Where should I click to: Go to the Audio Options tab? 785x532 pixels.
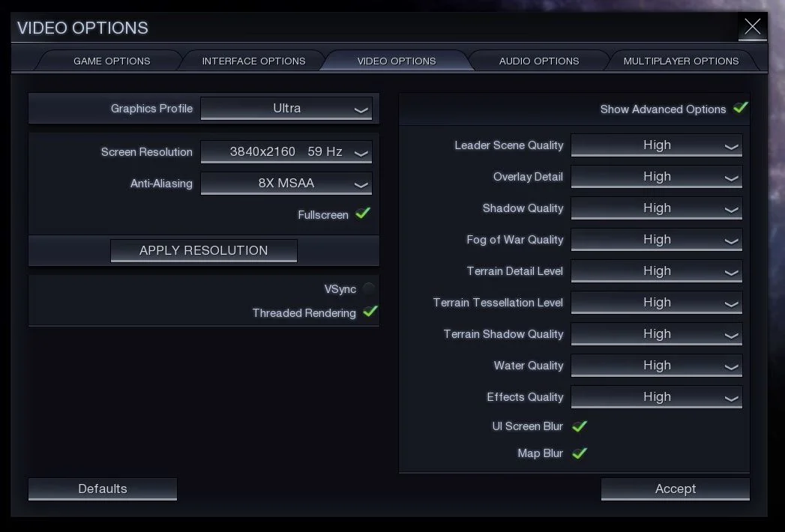538,61
